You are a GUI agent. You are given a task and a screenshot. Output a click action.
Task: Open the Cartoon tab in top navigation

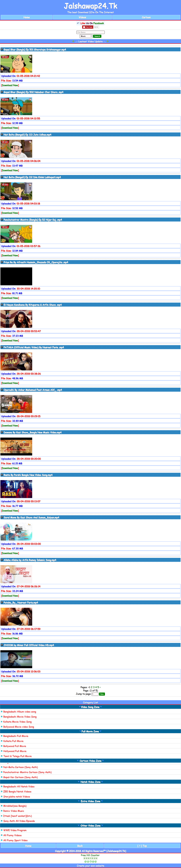point(146,17)
